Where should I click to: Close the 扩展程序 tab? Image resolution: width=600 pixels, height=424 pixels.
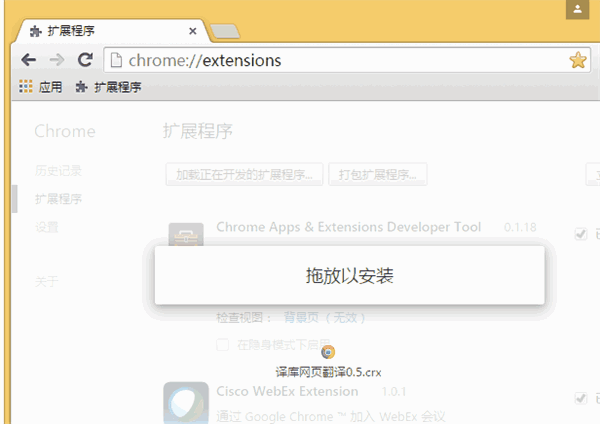[x=192, y=31]
